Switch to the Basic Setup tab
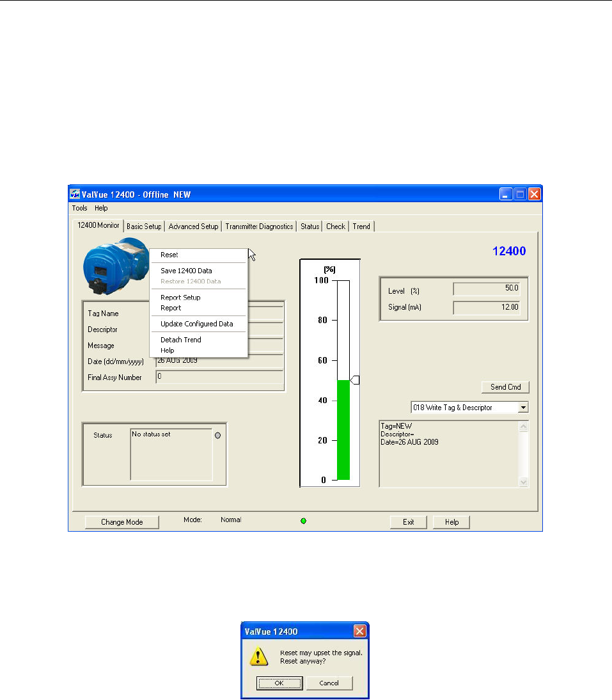The height and width of the screenshot is (700, 612). pos(144,227)
